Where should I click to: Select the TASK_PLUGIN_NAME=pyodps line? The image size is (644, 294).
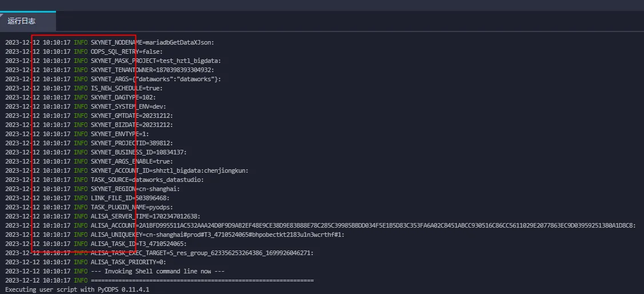131,207
